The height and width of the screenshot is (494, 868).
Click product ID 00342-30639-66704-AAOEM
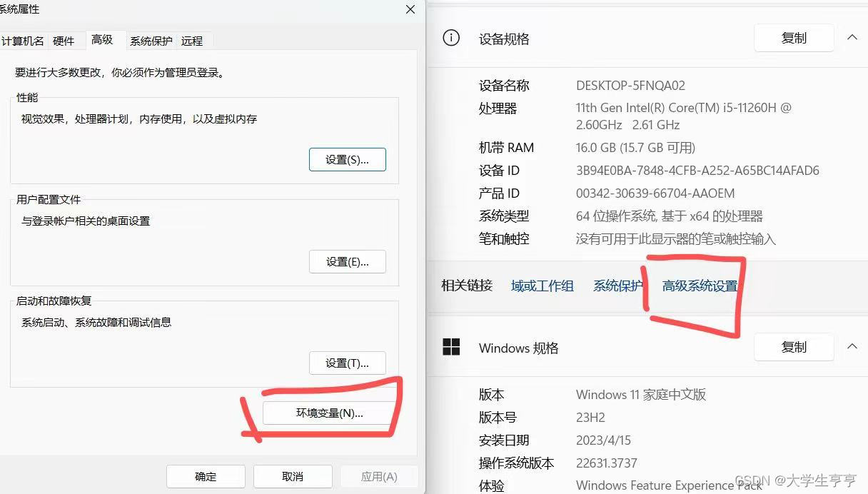[655, 193]
